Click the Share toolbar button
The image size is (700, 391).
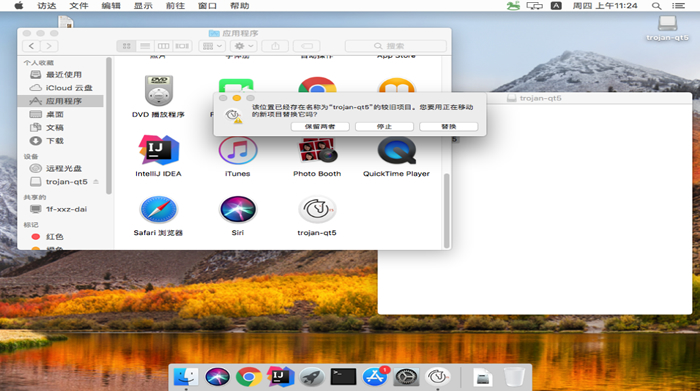275,46
